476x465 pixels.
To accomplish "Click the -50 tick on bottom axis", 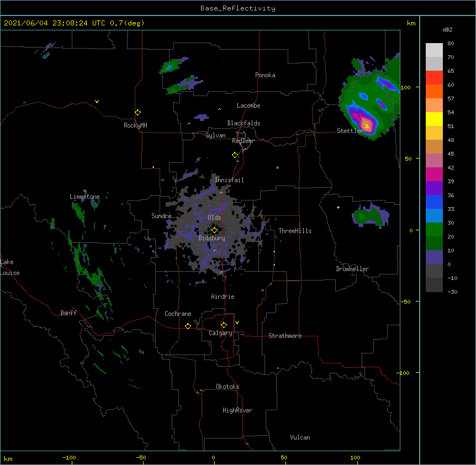I will point(141,457).
